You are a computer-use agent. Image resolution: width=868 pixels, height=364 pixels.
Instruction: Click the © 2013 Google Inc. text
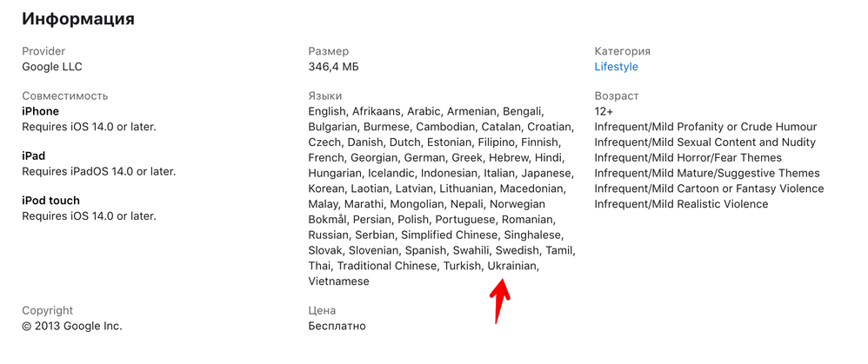click(72, 326)
